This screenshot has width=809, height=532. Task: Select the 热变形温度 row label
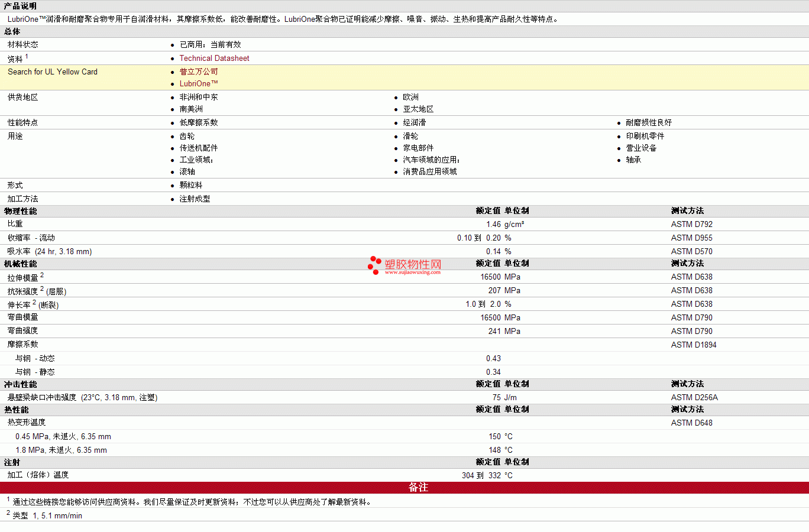[27, 422]
